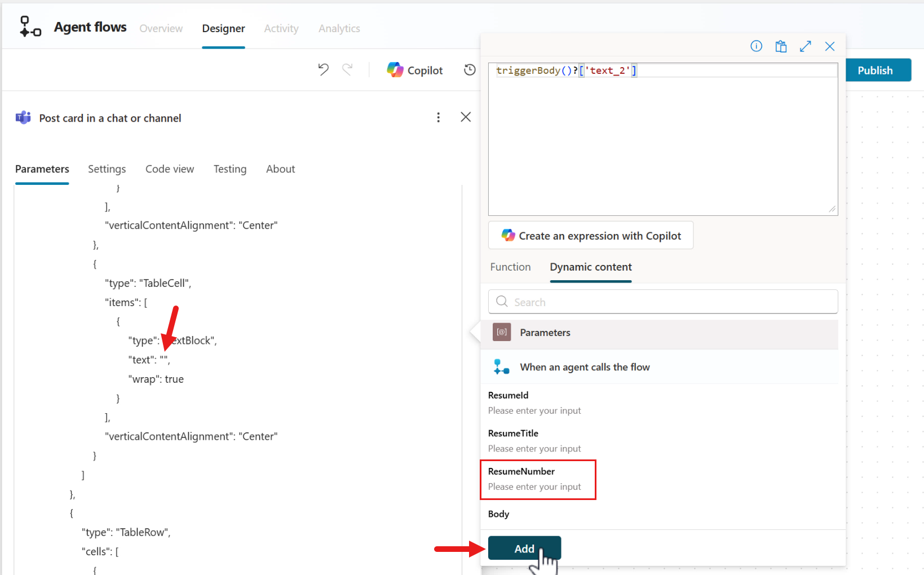Close the Post card action panel

[x=466, y=117]
